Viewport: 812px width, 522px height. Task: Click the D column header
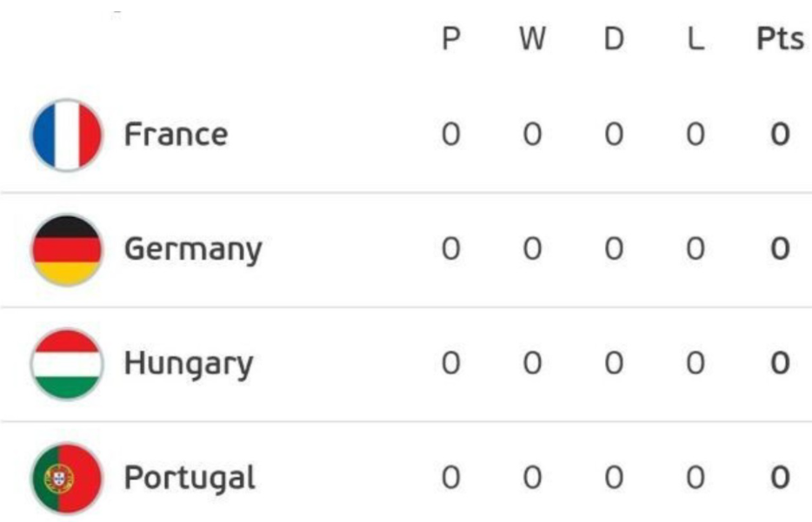[614, 41]
